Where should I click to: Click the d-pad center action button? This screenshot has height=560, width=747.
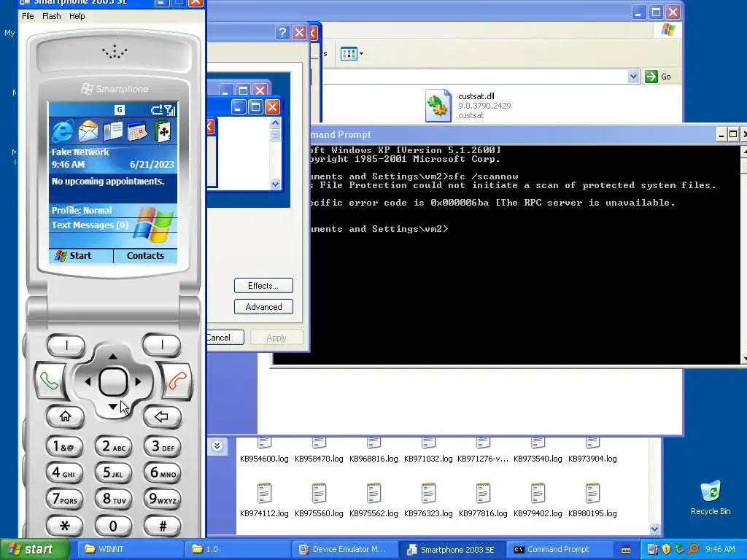click(x=113, y=381)
